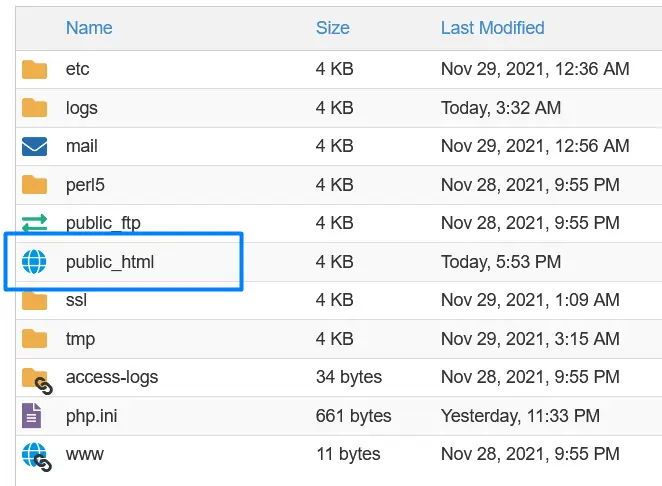Click the mail row's modified date
The image size is (662, 486).
click(535, 147)
